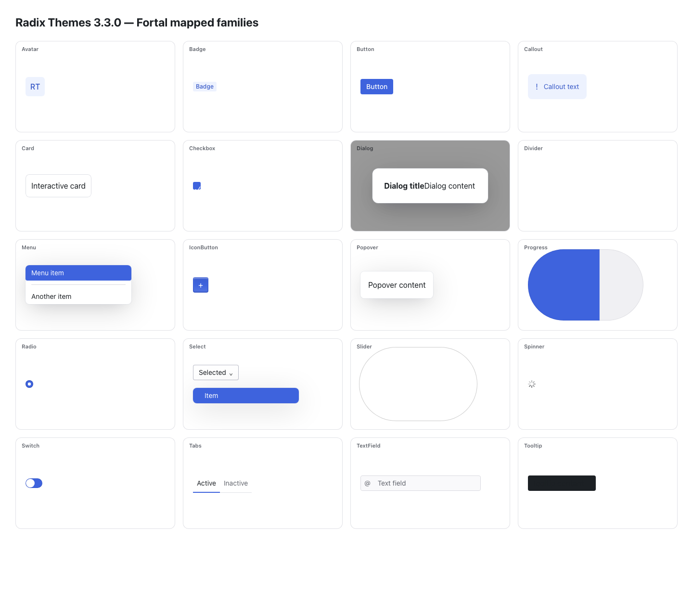Click the Callout card label
The image size is (693, 616).
click(x=533, y=49)
